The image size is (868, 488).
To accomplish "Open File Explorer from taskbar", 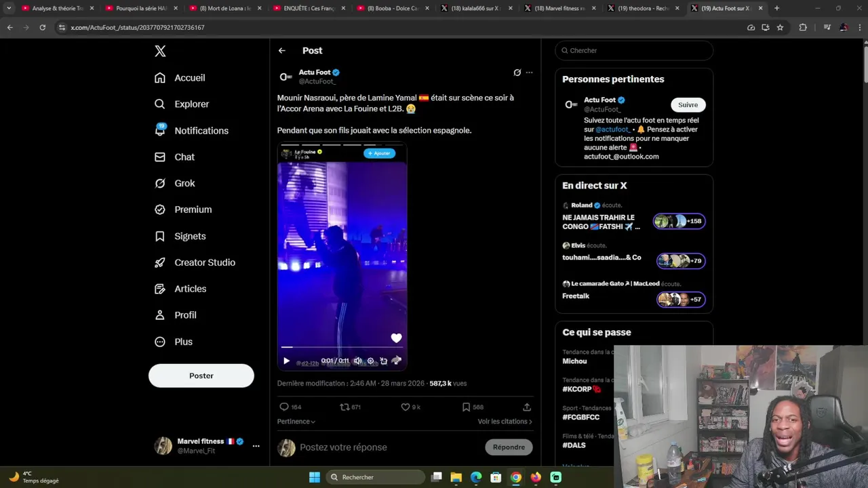I will pos(456,477).
